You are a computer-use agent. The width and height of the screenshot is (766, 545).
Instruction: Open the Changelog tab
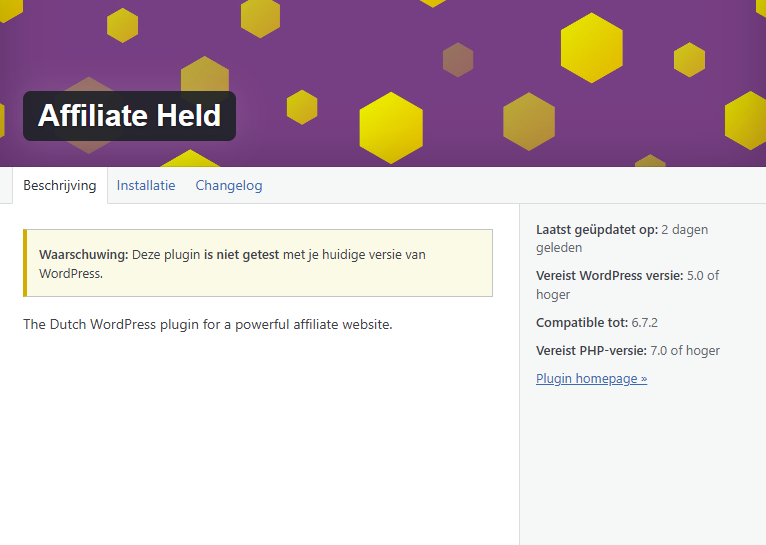point(229,186)
